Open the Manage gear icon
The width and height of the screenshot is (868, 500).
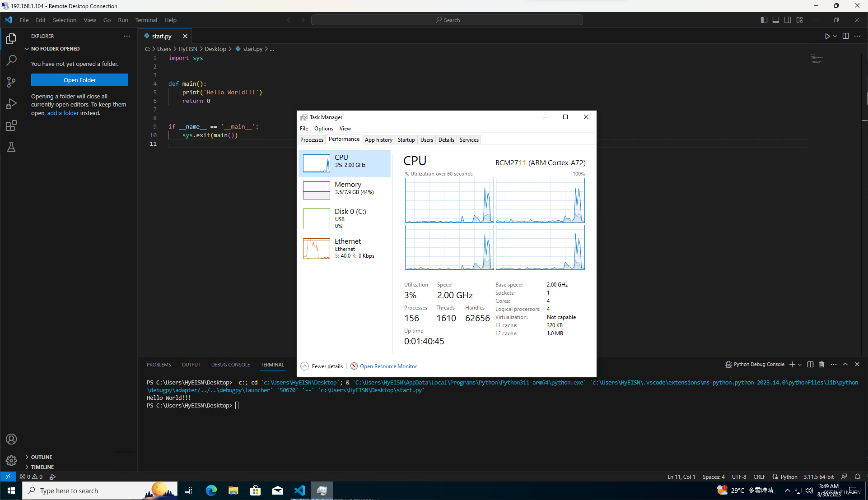[11, 461]
